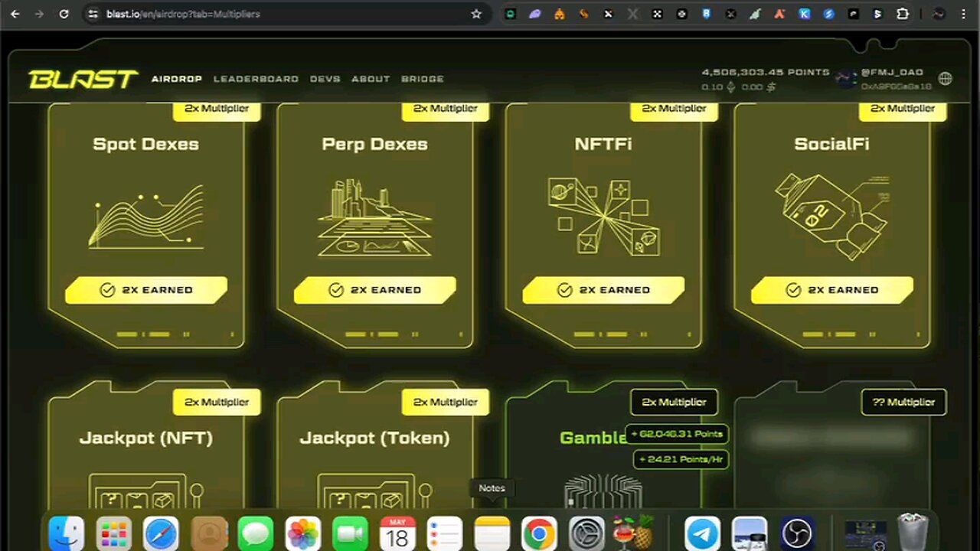Open Notes from the dock
Viewport: 980px width, 551px height.
492,533
